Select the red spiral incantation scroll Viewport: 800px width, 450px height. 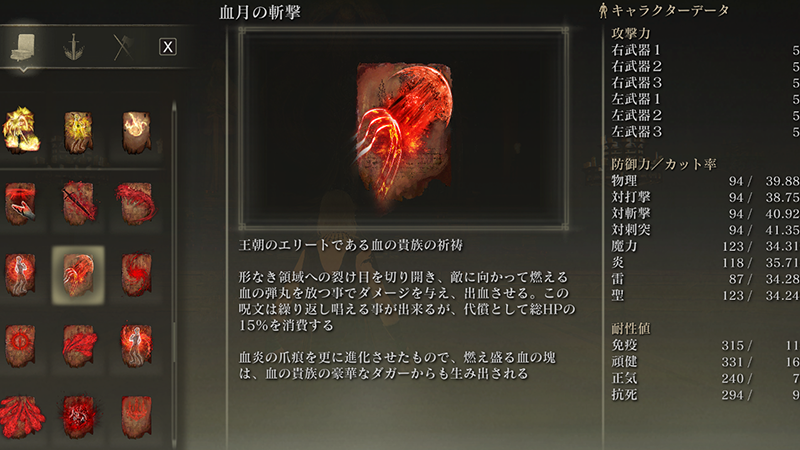click(136, 275)
